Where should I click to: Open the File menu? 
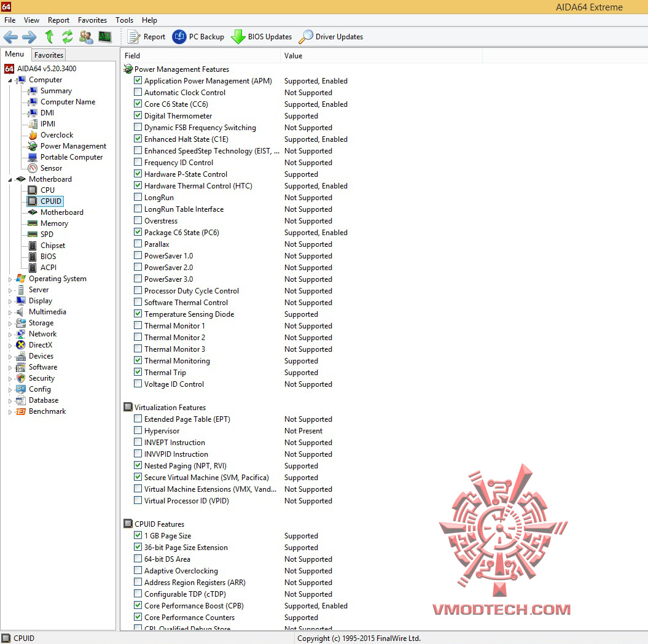(10, 20)
